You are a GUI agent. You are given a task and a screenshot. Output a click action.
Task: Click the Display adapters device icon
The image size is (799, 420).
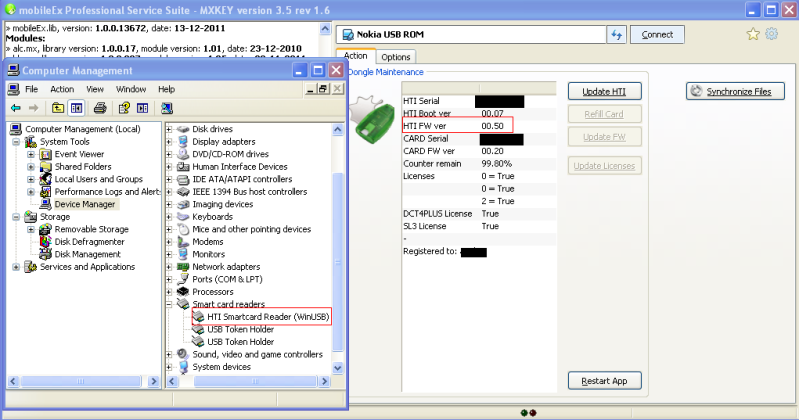pos(183,142)
